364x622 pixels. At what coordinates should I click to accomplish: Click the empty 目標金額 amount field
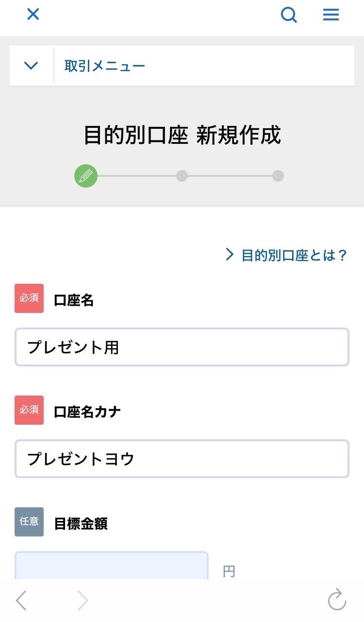pos(112,566)
